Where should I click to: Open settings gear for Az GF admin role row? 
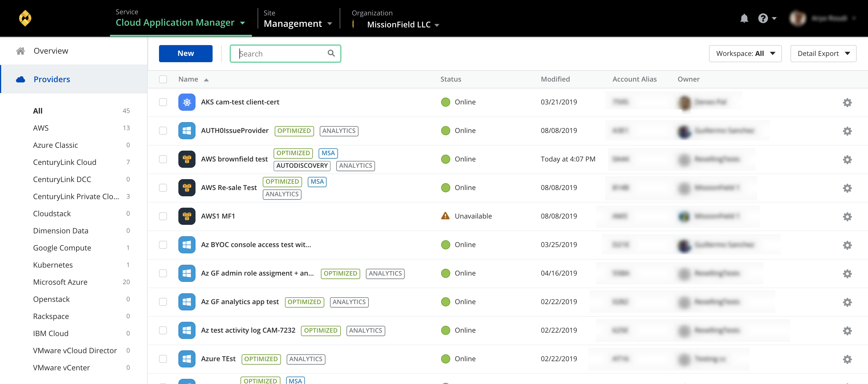(x=847, y=273)
